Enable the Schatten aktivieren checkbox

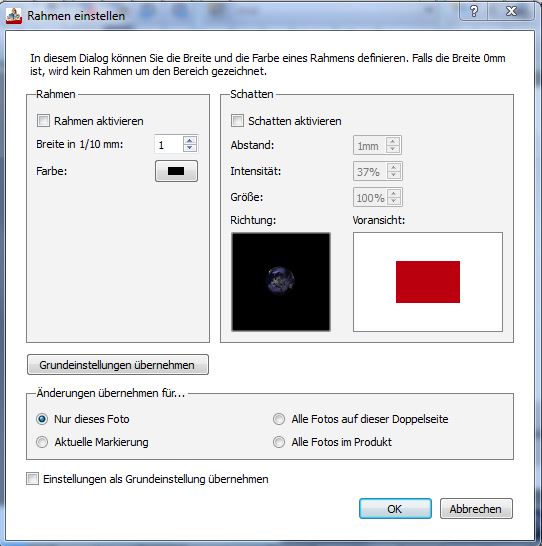point(237,121)
